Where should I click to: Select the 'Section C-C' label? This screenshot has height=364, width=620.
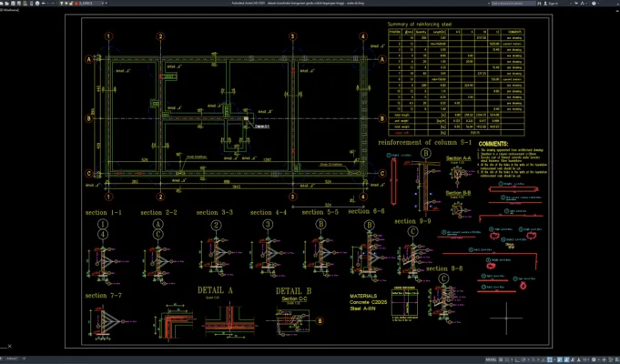click(294, 299)
